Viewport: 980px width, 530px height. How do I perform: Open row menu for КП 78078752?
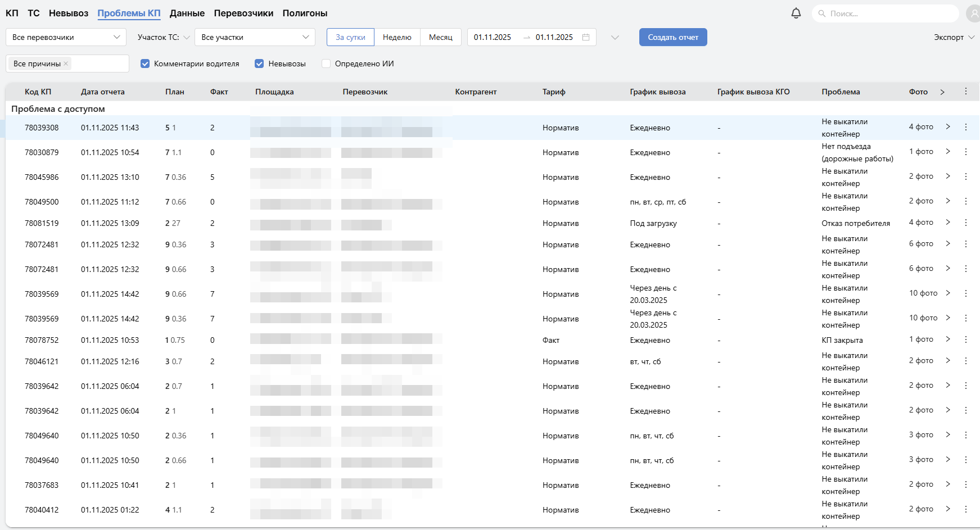(x=966, y=339)
